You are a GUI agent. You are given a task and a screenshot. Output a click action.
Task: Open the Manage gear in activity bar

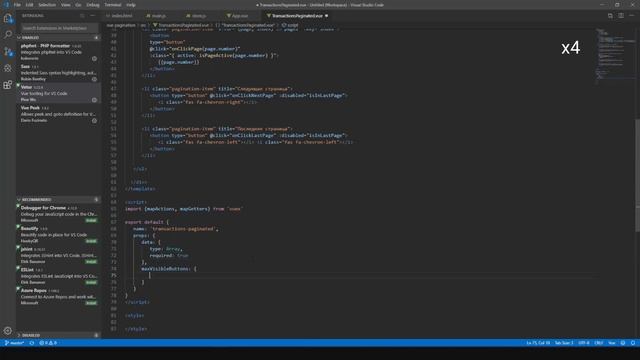8,331
